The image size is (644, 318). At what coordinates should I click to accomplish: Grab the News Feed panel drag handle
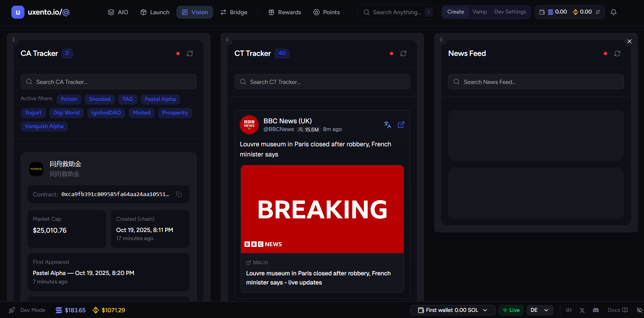tap(441, 40)
